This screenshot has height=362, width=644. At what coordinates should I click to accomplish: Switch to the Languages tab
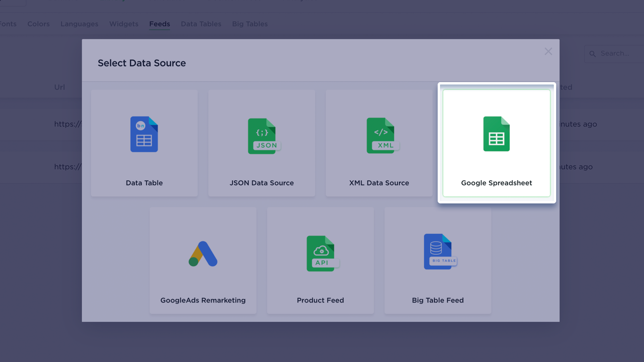coord(79,24)
